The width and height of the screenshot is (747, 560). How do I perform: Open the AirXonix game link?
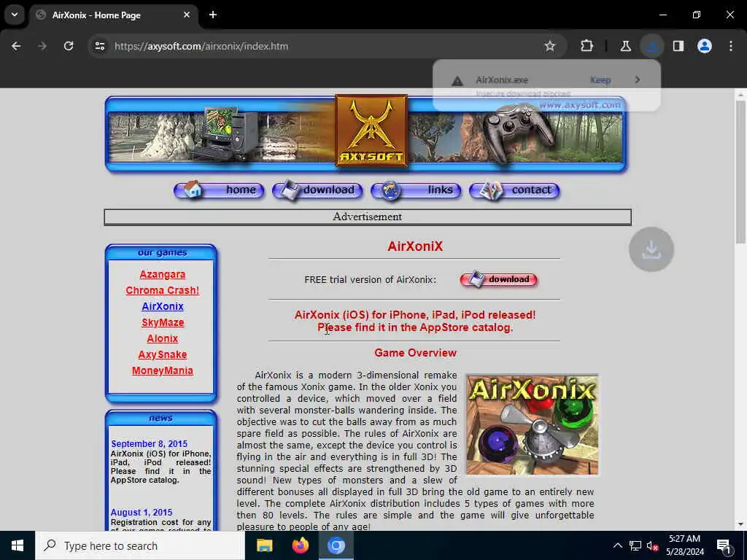point(163,307)
